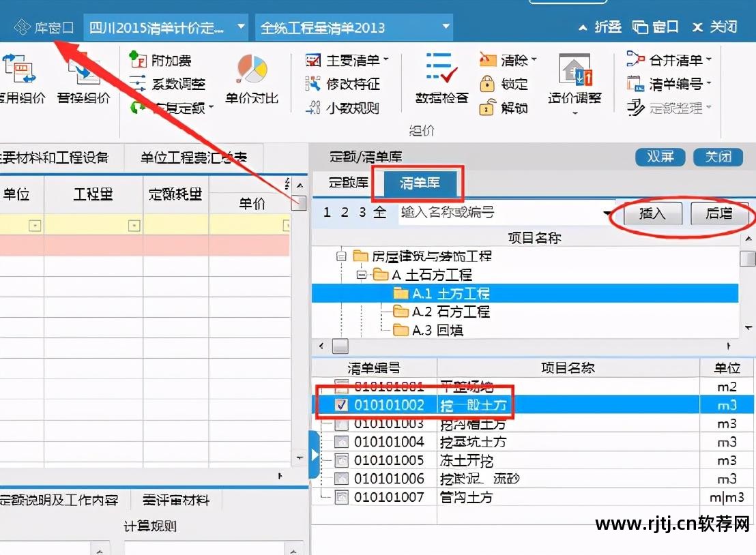Check the 010101006 挖淤泥、流砂 checkbox
Viewport: 756px width, 555px height.
tap(341, 479)
